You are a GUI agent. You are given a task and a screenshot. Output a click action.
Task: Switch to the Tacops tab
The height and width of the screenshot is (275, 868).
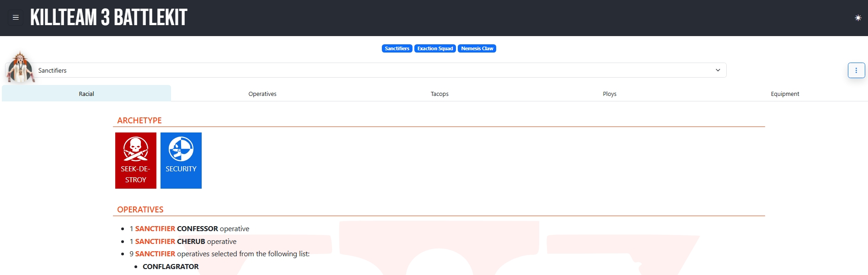tap(439, 94)
